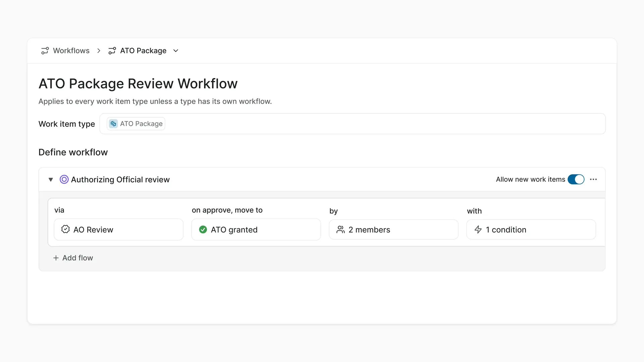Click the workflow icon beside ATO Package breadcrumb
The height and width of the screenshot is (362, 644).
112,51
